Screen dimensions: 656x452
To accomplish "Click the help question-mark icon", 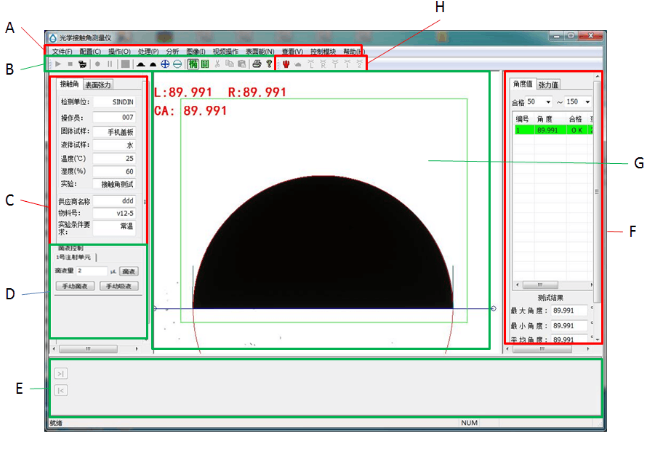I will click(x=269, y=64).
